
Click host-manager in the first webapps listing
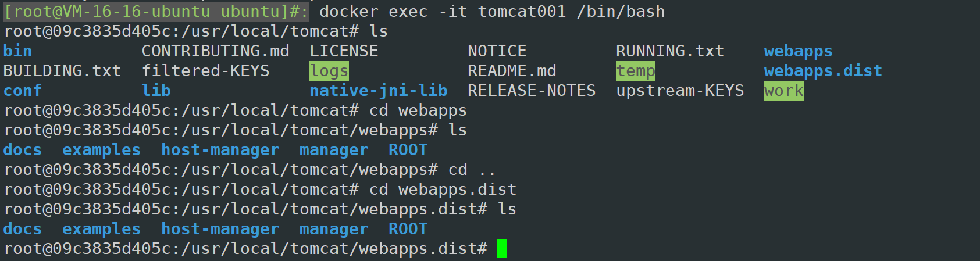pyautogui.click(x=220, y=150)
